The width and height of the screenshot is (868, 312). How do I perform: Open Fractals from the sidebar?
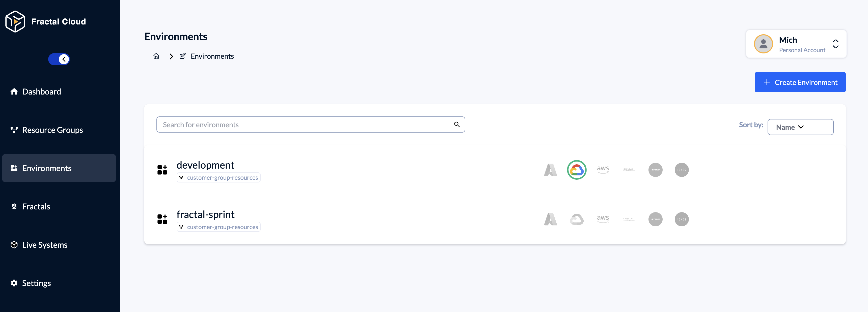[36, 206]
